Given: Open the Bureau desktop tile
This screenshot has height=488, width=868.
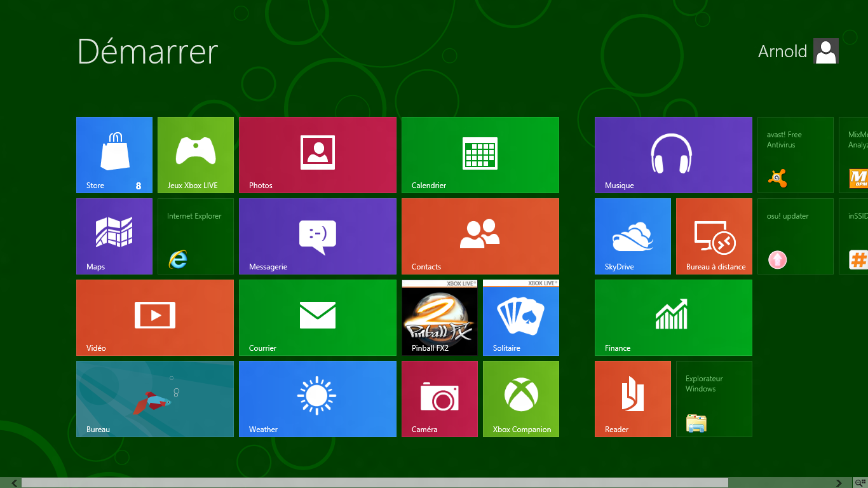Looking at the screenshot, I should click(x=155, y=399).
